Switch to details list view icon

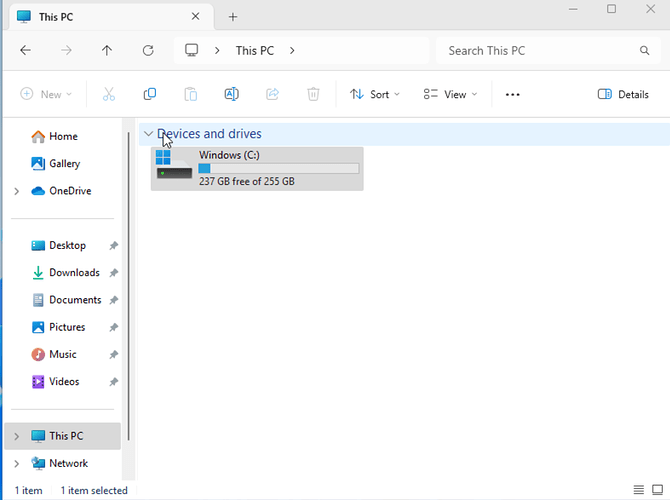[638, 490]
